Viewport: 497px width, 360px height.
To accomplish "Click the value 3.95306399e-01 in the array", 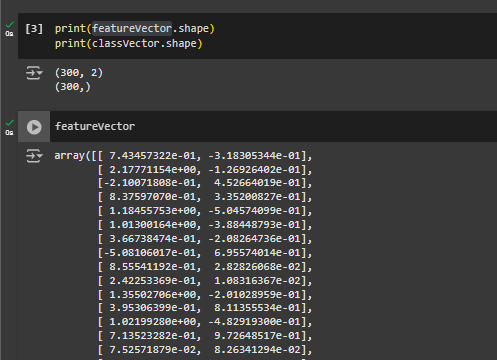I will click(x=153, y=308).
